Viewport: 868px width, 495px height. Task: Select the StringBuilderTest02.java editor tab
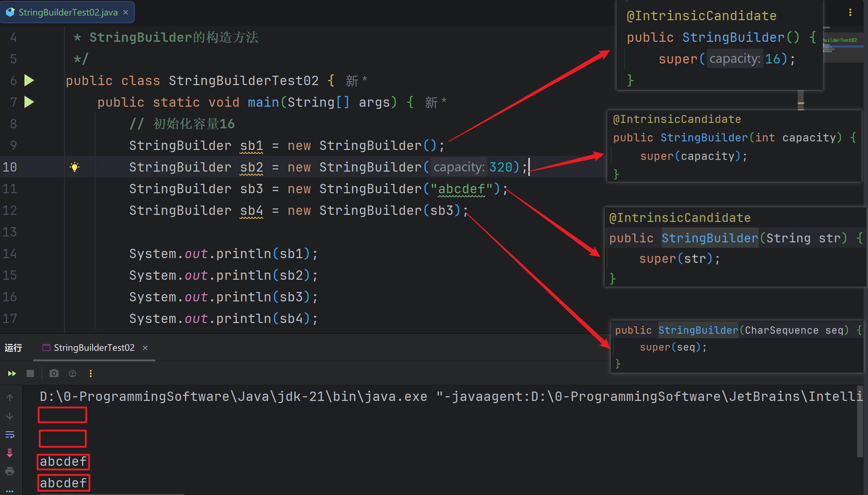coord(68,12)
